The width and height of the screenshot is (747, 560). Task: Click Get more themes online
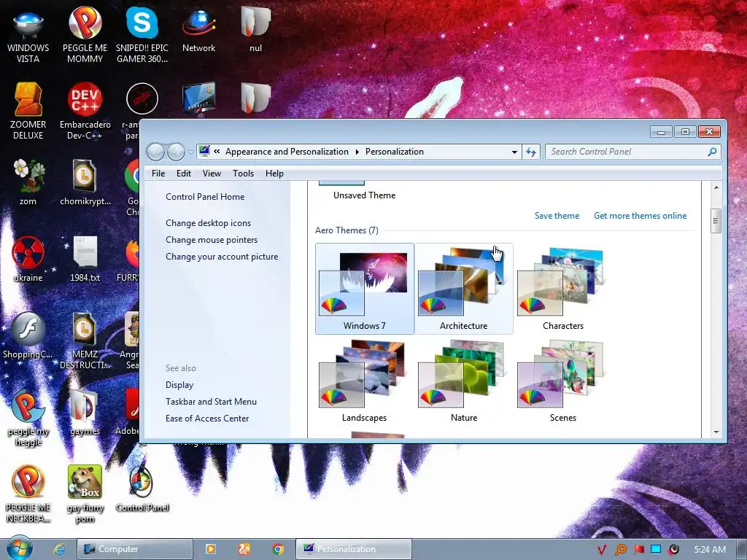tap(640, 216)
